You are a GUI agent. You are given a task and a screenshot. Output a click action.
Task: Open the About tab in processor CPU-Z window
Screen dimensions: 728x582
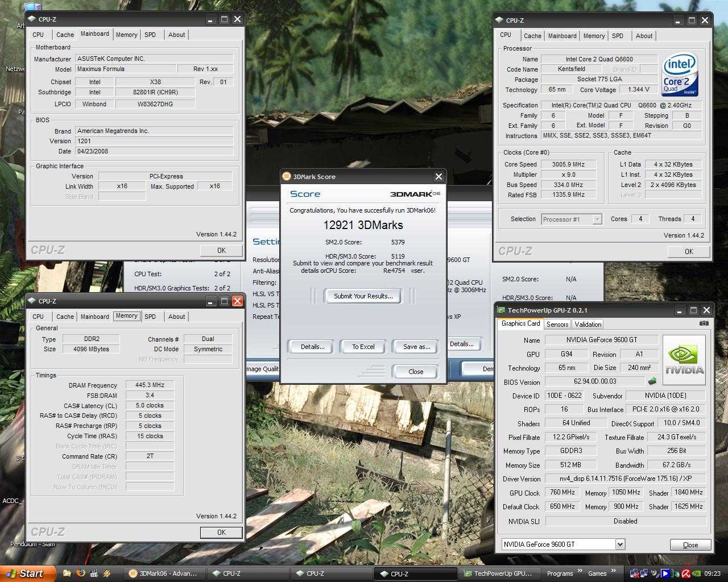click(x=644, y=36)
